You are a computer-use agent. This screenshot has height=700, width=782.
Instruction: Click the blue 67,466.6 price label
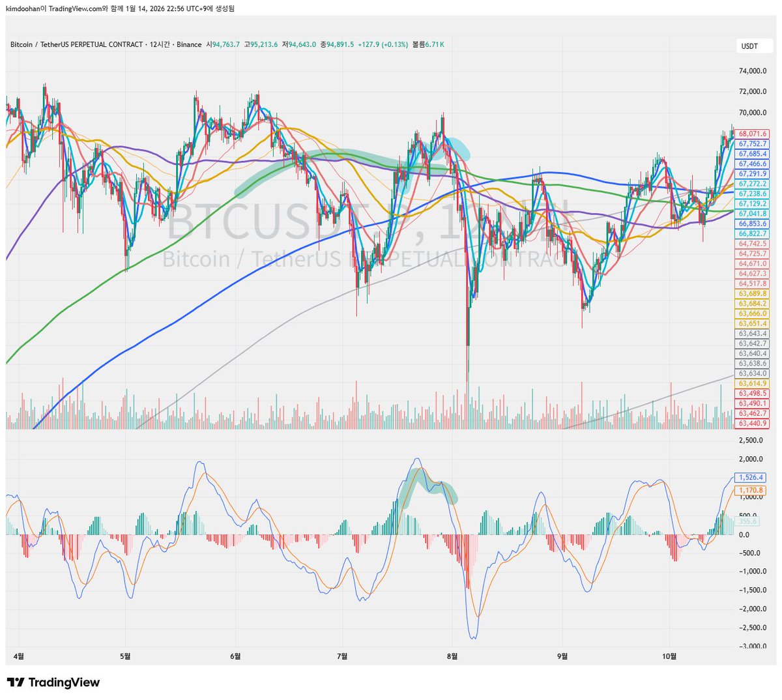pos(752,164)
